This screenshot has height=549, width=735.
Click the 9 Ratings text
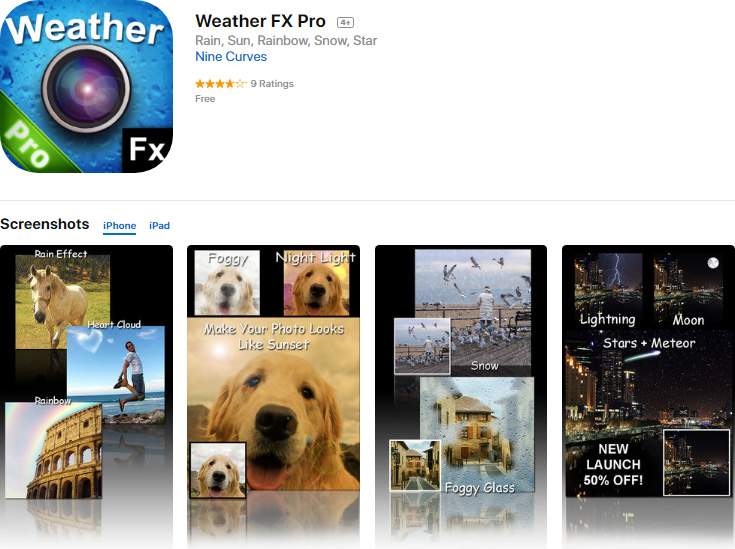272,84
